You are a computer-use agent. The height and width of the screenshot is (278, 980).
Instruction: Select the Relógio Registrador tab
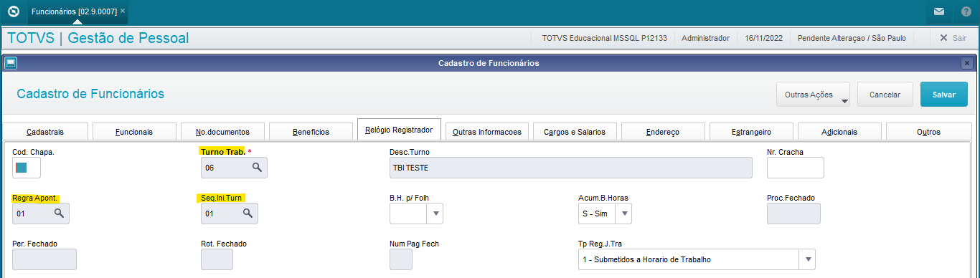click(399, 130)
